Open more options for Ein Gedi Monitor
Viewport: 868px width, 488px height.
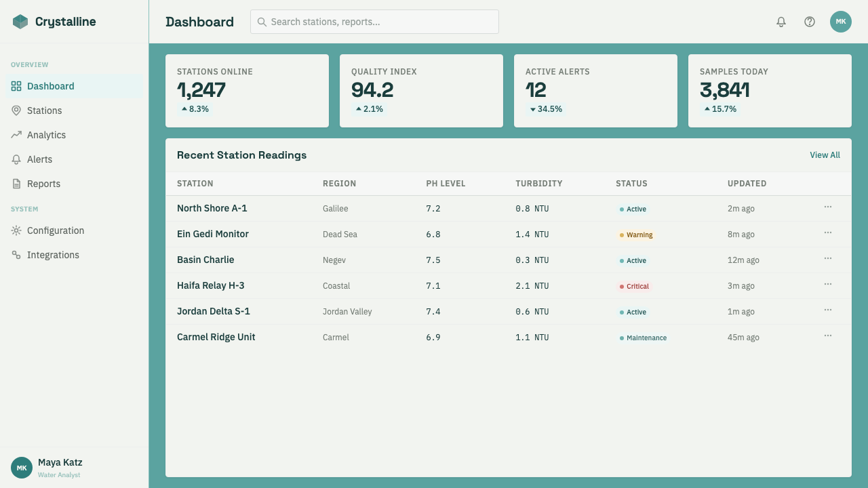828,233
